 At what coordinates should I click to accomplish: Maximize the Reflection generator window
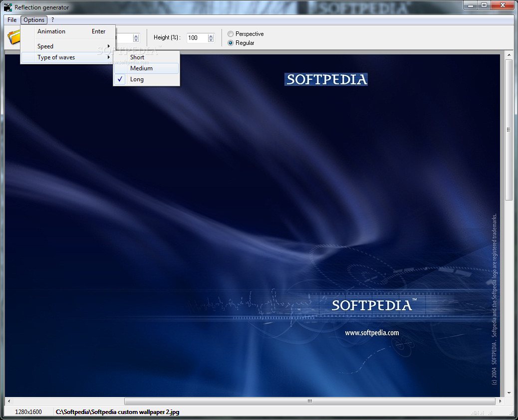pyautogui.click(x=484, y=5)
